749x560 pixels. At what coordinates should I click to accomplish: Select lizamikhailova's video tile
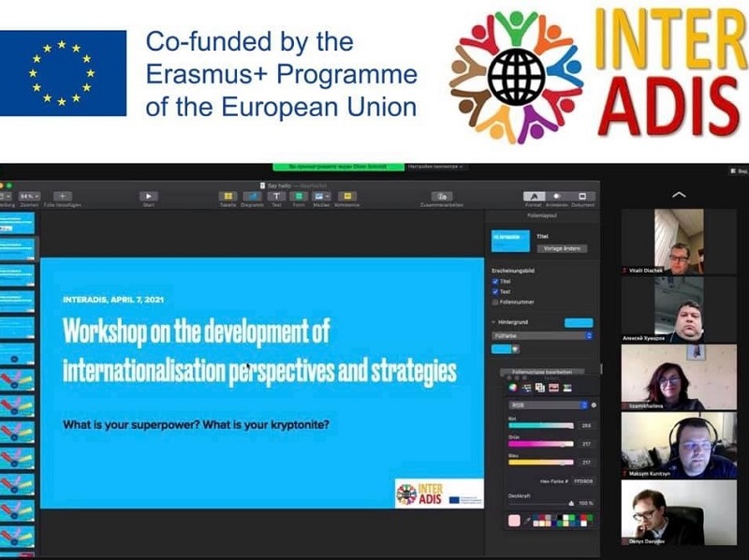[679, 377]
